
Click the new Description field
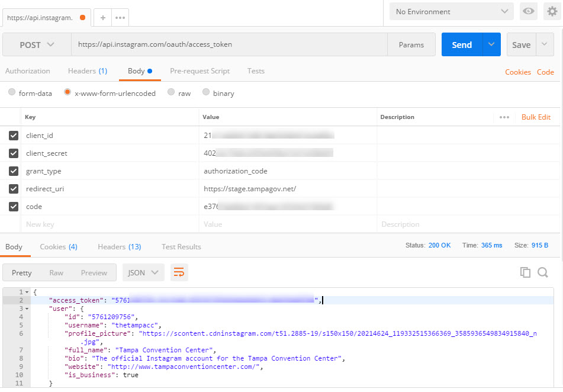pyautogui.click(x=468, y=224)
